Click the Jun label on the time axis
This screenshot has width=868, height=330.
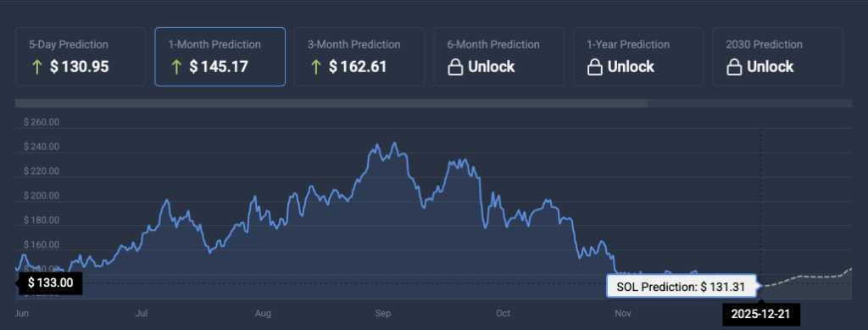21,313
